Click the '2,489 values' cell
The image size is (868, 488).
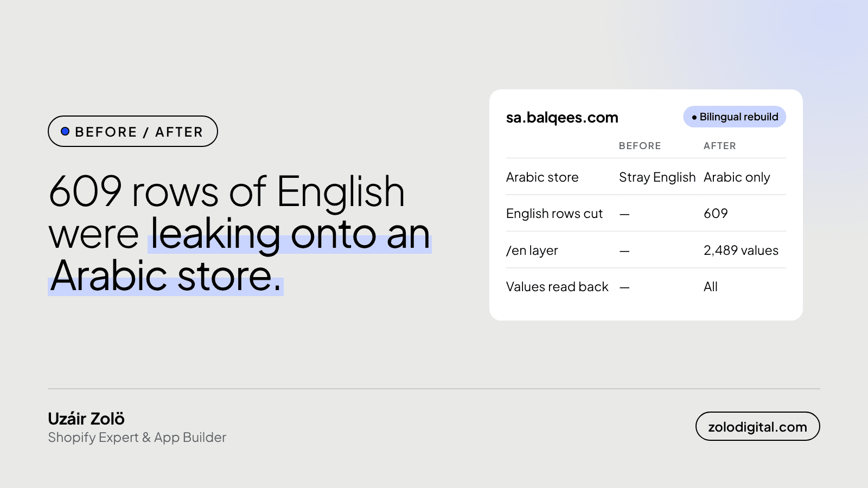741,251
